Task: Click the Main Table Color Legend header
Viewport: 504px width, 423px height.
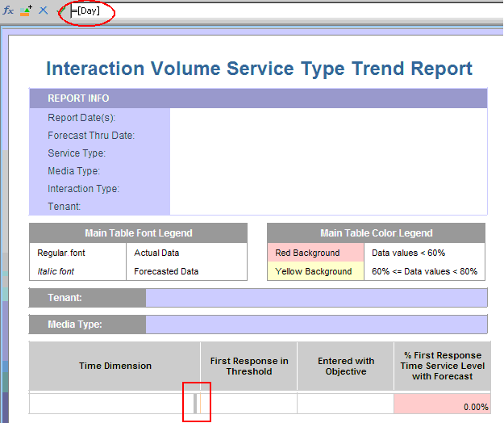Action: (376, 232)
